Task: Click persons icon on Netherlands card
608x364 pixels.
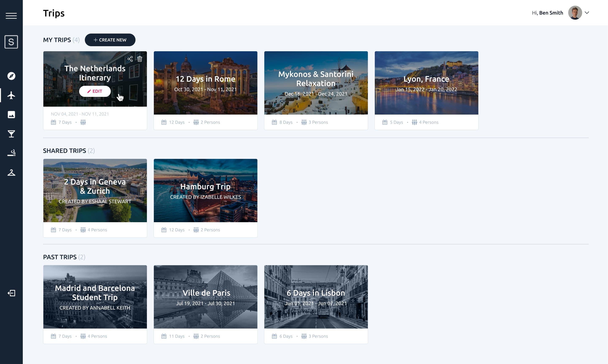Action: [x=83, y=122]
